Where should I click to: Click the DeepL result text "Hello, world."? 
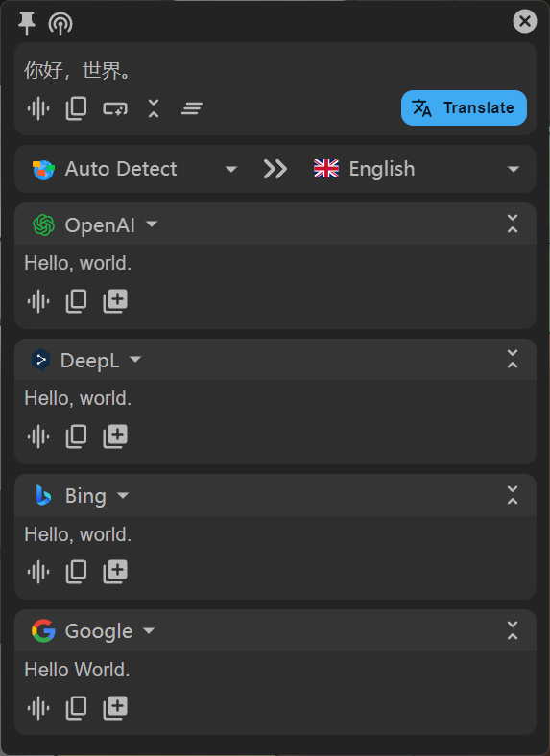[78, 399]
